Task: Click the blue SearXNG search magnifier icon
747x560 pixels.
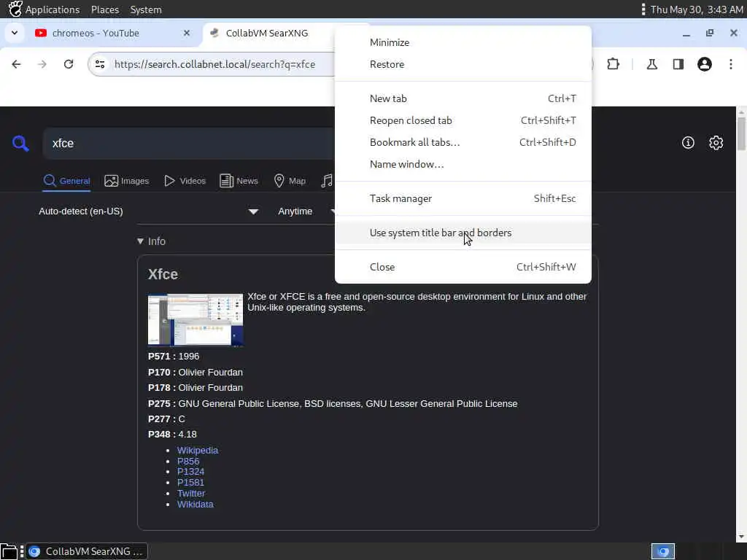Action: coord(20,144)
